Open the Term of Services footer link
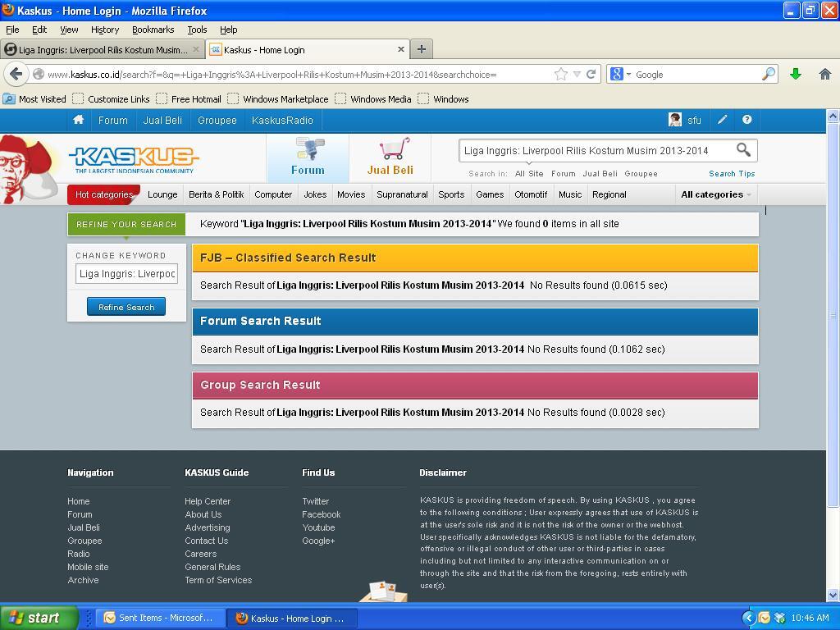Screen dimensions: 840x630 point(218,580)
